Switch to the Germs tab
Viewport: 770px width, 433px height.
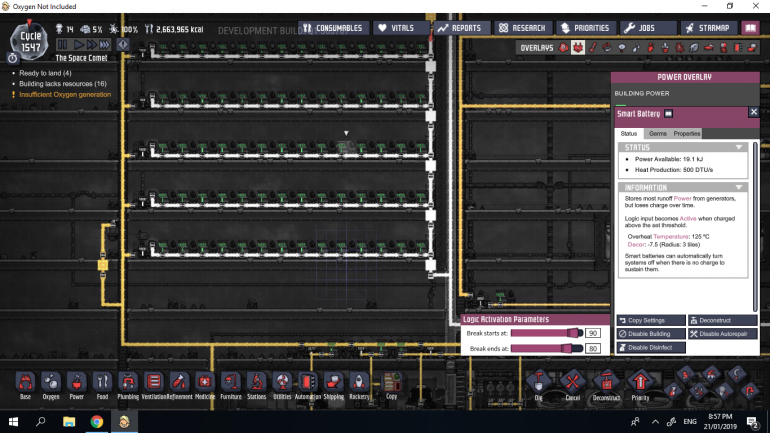pos(658,134)
